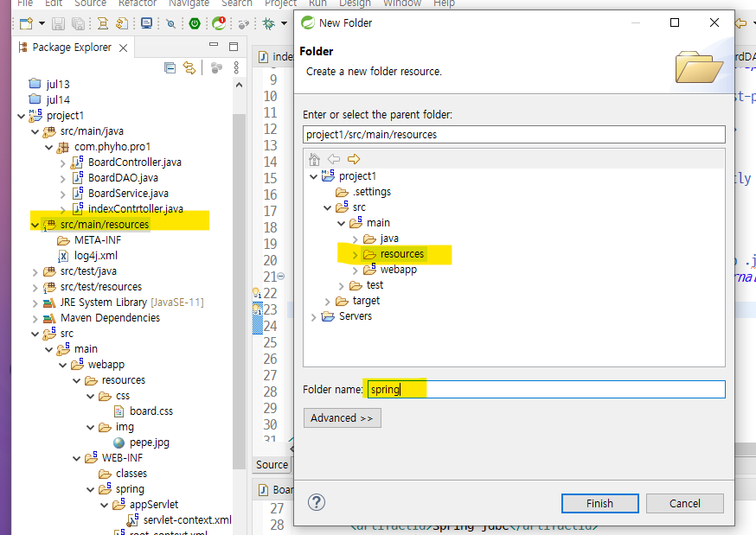Viewport: 756px width, 535px height.
Task: Expand Servers in dialog tree
Action: click(x=313, y=317)
